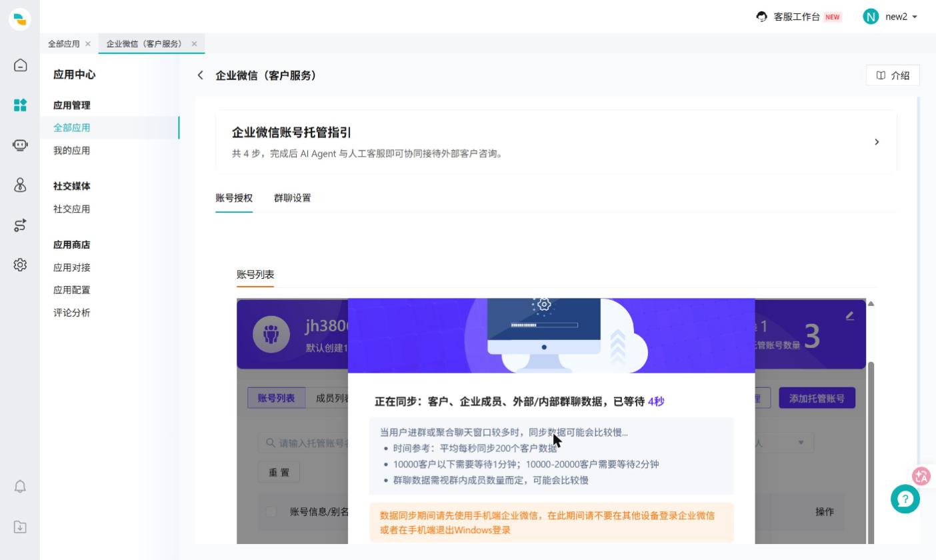Click the 添加托管账号 button
This screenshot has width=936, height=560.
pos(817,398)
